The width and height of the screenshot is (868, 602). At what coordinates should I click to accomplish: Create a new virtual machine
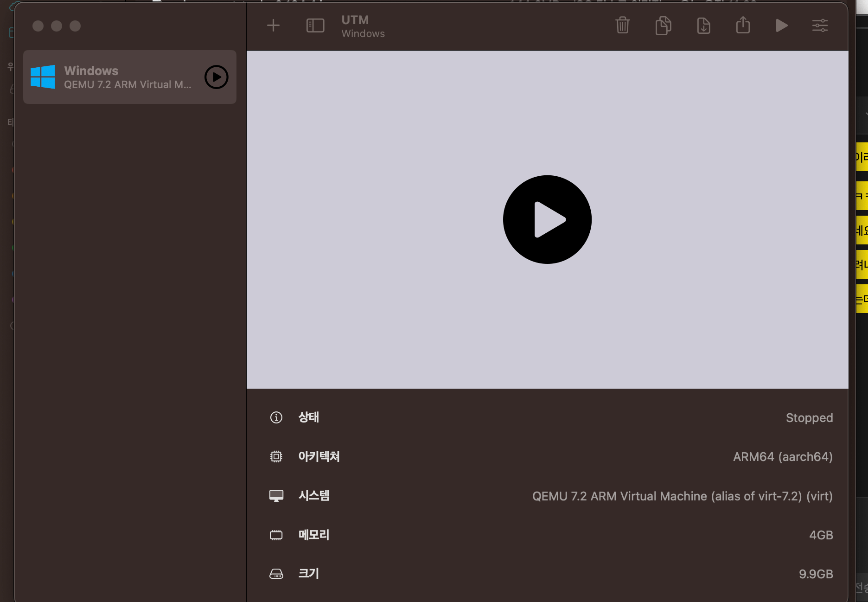coord(273,26)
